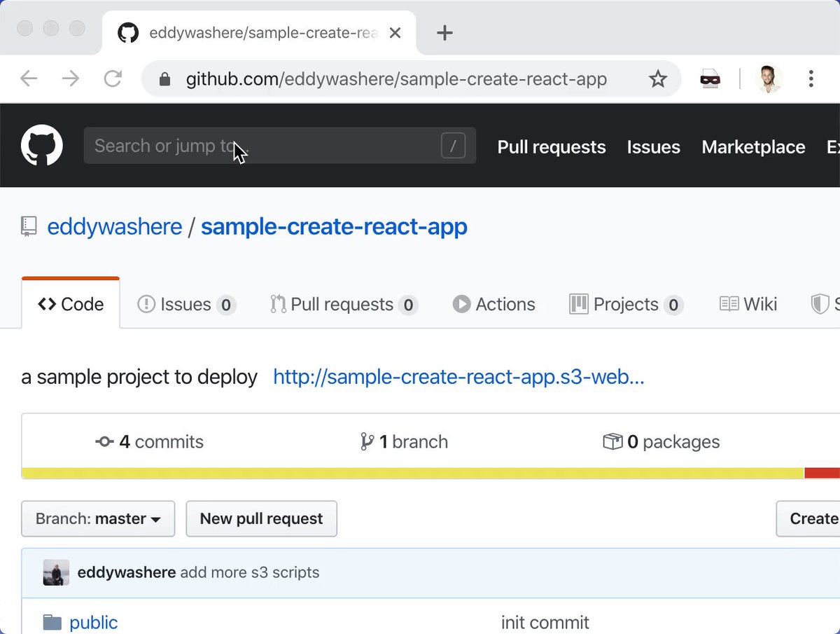This screenshot has height=634, width=840.
Task: Open the add more s3 scripts commit
Action: [x=250, y=572]
